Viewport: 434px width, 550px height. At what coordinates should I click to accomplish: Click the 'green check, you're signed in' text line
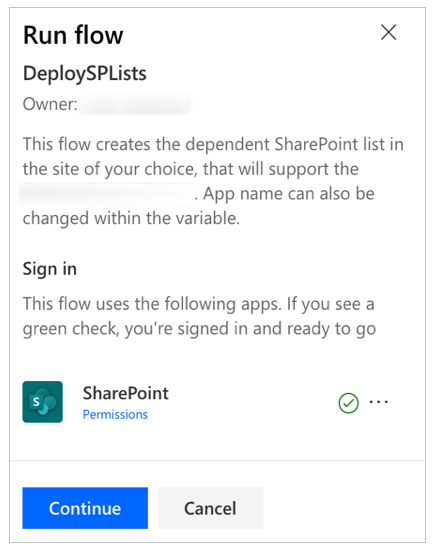click(199, 329)
